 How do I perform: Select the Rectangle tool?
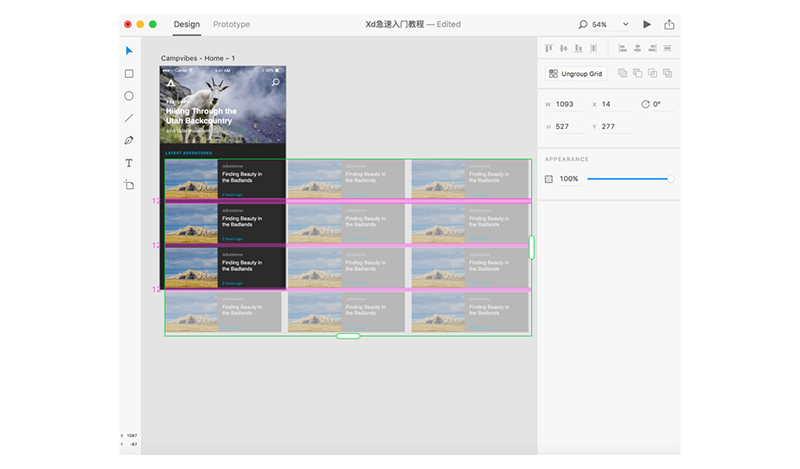(x=129, y=73)
